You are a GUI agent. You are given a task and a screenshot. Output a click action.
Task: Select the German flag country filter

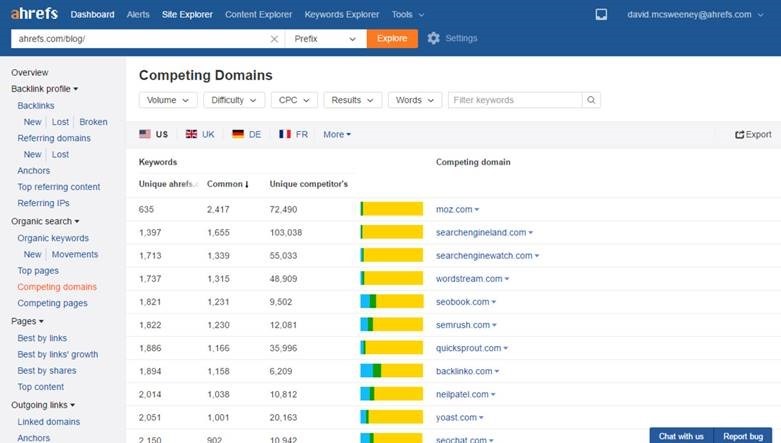246,134
